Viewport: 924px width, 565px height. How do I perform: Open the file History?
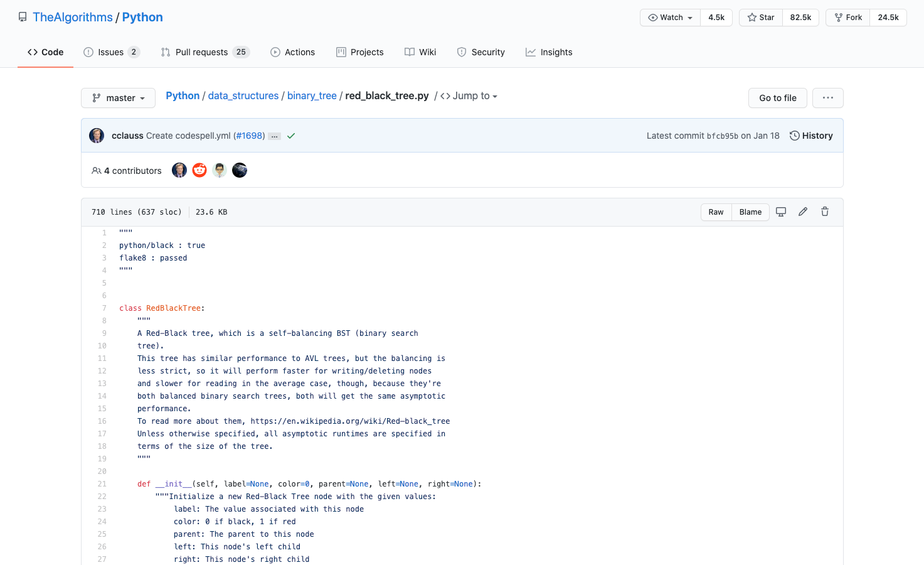pyautogui.click(x=811, y=136)
